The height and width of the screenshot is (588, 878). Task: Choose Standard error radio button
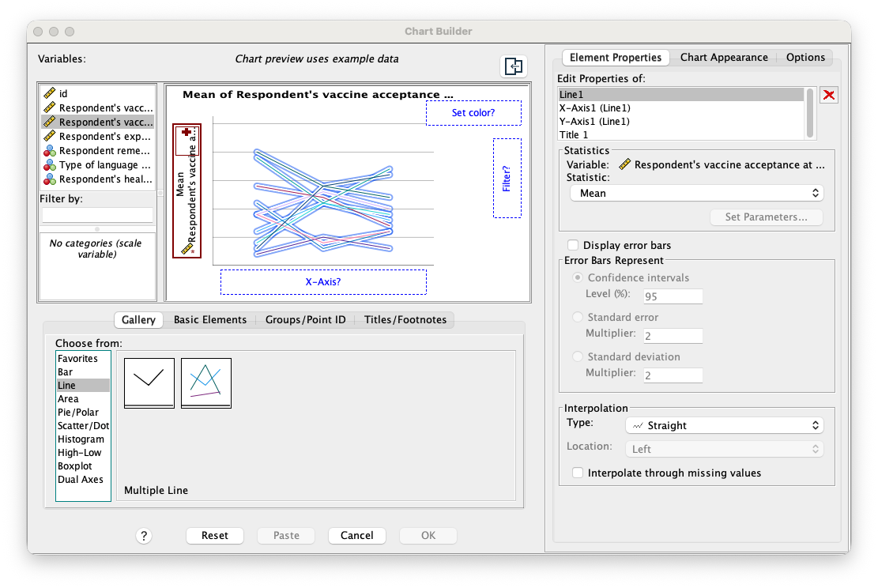[578, 317]
